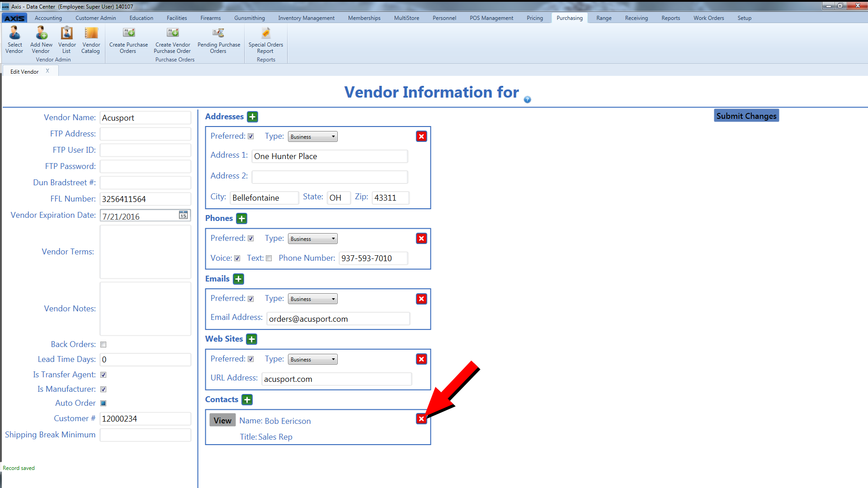This screenshot has height=488, width=868.
Task: Click the Add New Vendor icon
Action: tap(41, 40)
